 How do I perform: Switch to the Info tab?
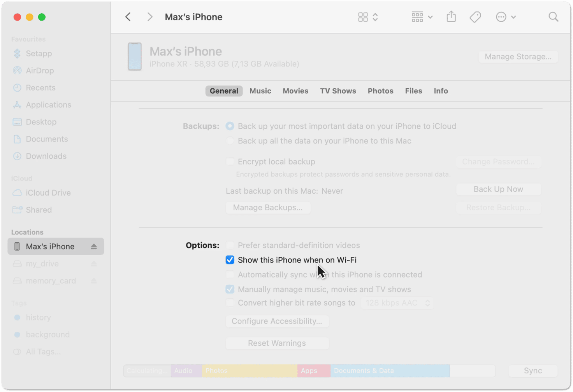pyautogui.click(x=441, y=91)
